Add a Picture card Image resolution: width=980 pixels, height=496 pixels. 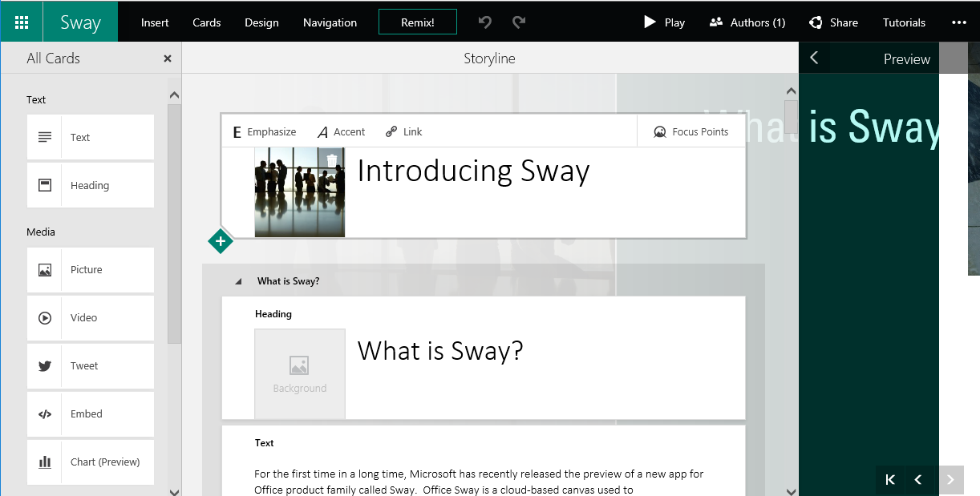[90, 269]
